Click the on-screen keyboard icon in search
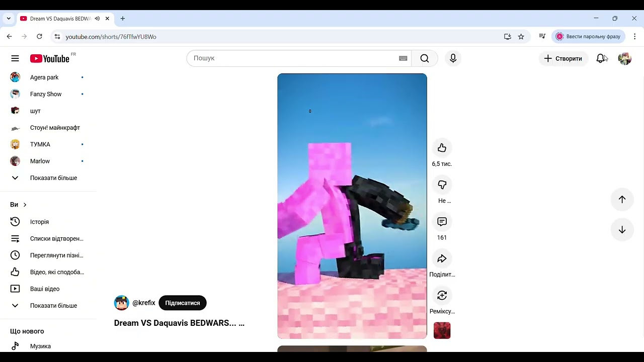Viewport: 644px width, 362px height. (403, 58)
